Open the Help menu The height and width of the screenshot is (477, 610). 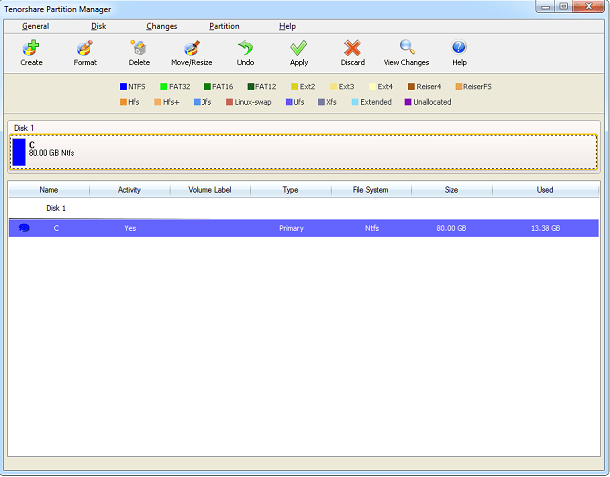(x=287, y=26)
